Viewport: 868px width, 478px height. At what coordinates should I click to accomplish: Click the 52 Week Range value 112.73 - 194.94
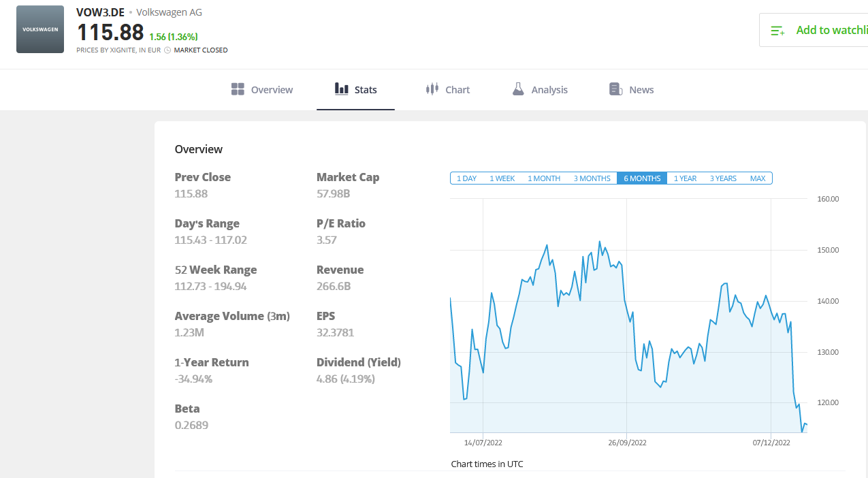211,286
